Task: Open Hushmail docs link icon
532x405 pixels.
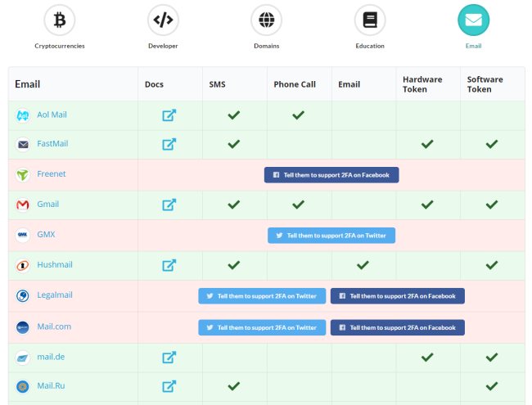Action: click(169, 265)
